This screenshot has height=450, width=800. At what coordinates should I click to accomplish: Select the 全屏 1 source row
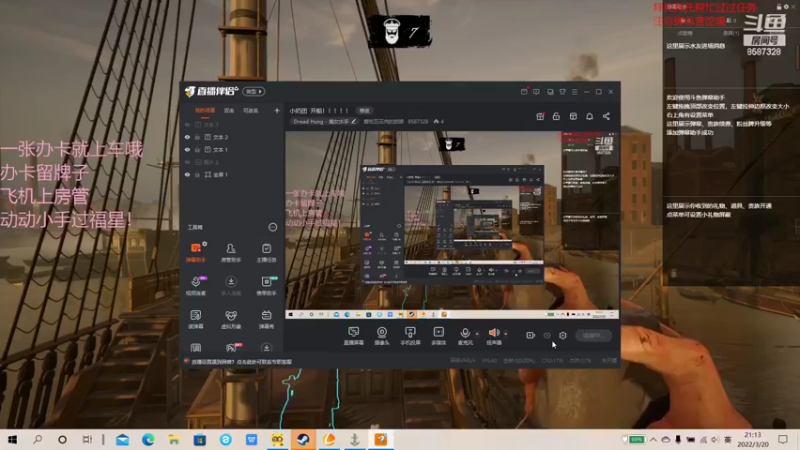pyautogui.click(x=232, y=174)
